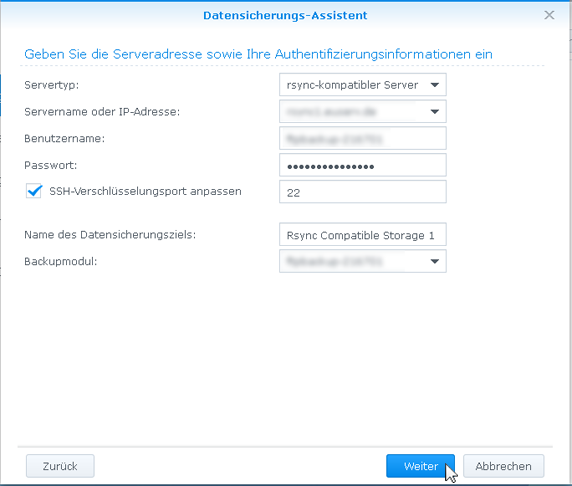
Task: Click the Datensicherungs-Assistent title text
Action: pyautogui.click(x=285, y=15)
